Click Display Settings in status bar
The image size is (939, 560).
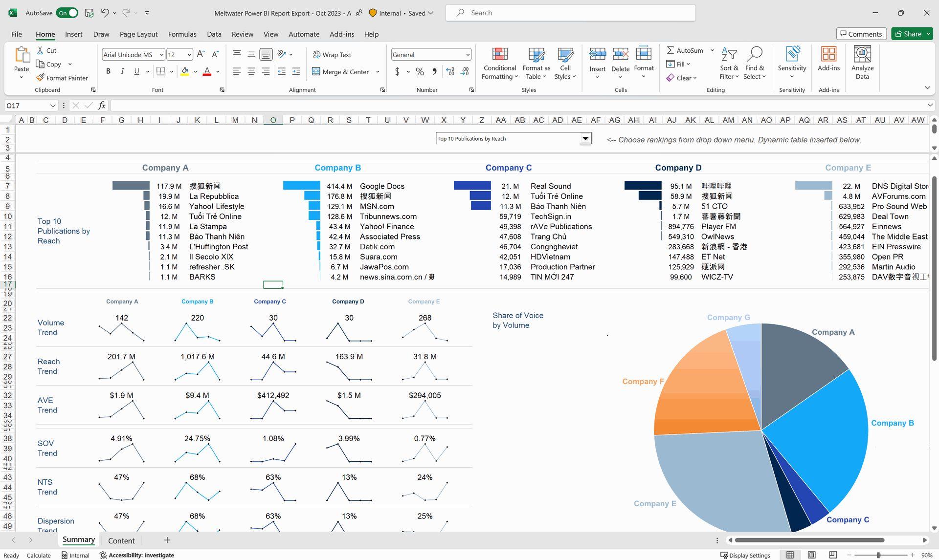coord(745,555)
